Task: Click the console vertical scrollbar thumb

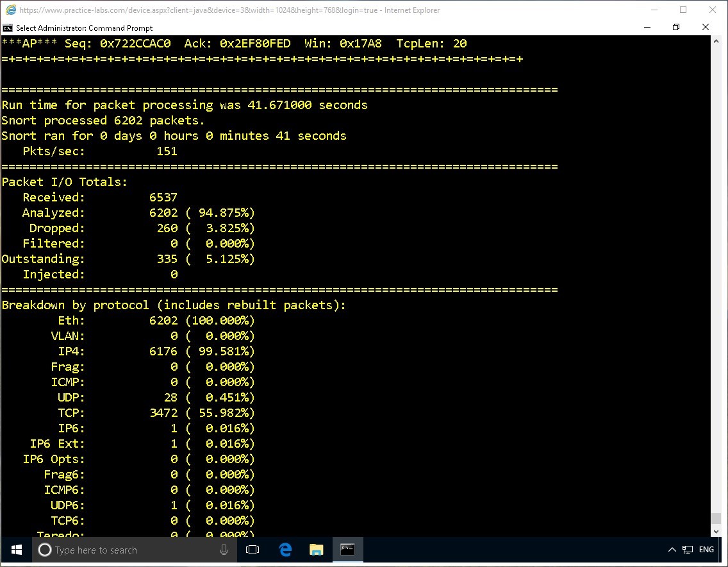Action: [x=716, y=519]
